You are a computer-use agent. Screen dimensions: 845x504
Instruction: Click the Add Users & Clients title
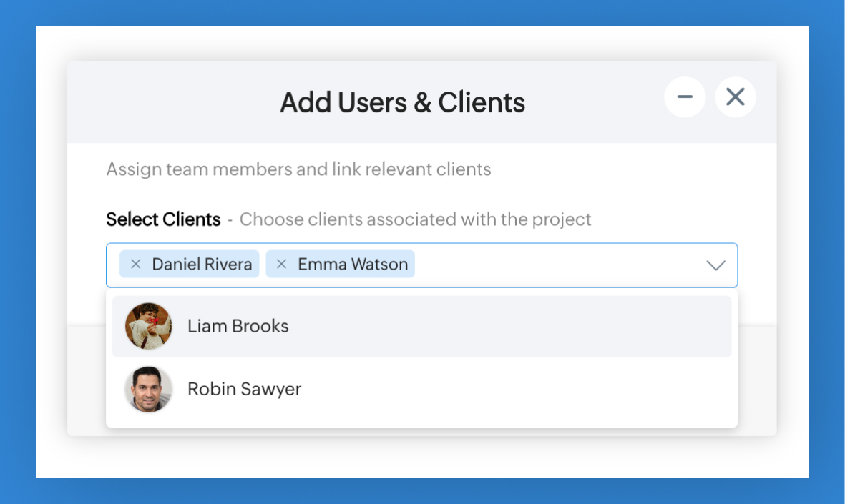(402, 102)
